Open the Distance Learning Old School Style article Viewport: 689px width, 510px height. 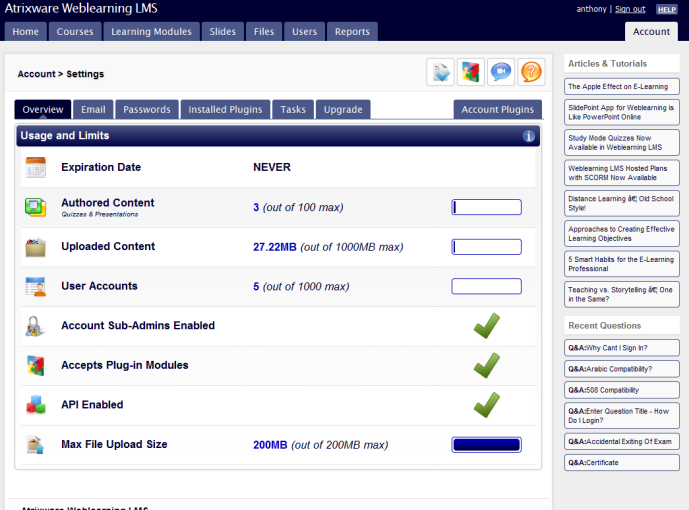click(x=622, y=203)
